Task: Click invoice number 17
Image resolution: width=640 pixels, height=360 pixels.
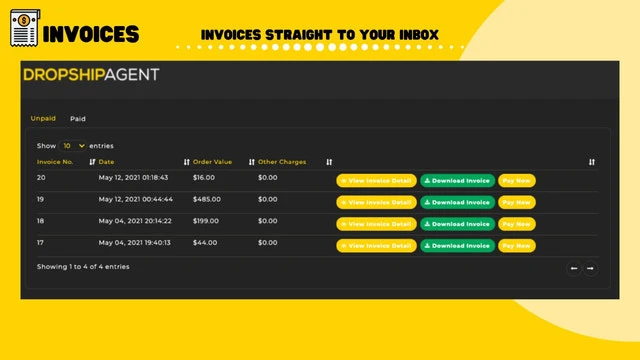Action: coord(40,242)
